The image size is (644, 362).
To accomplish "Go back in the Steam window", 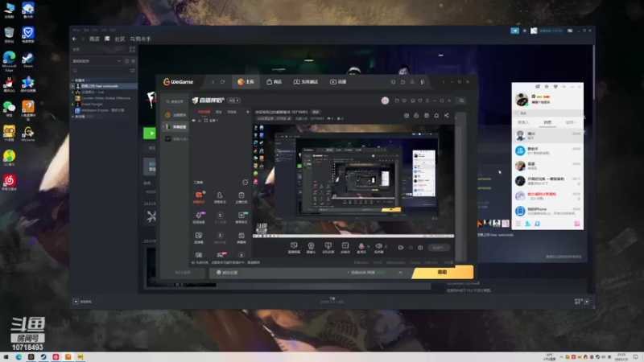I will (74, 39).
